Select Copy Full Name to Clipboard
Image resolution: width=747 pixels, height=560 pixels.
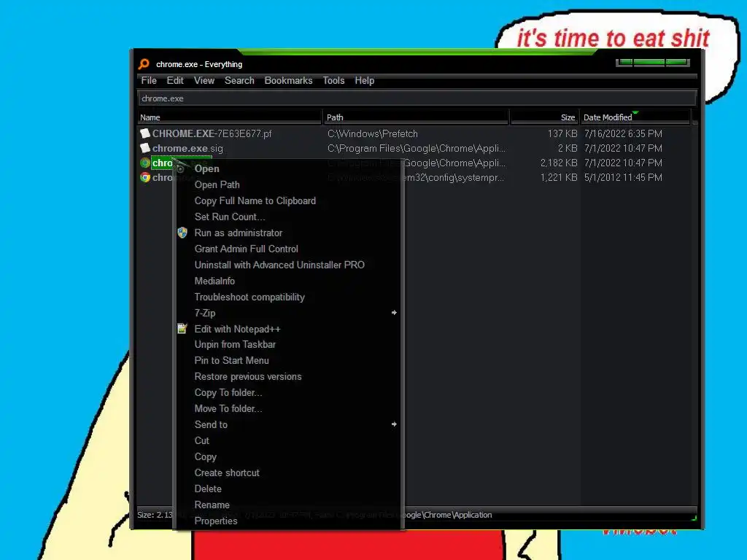point(255,201)
